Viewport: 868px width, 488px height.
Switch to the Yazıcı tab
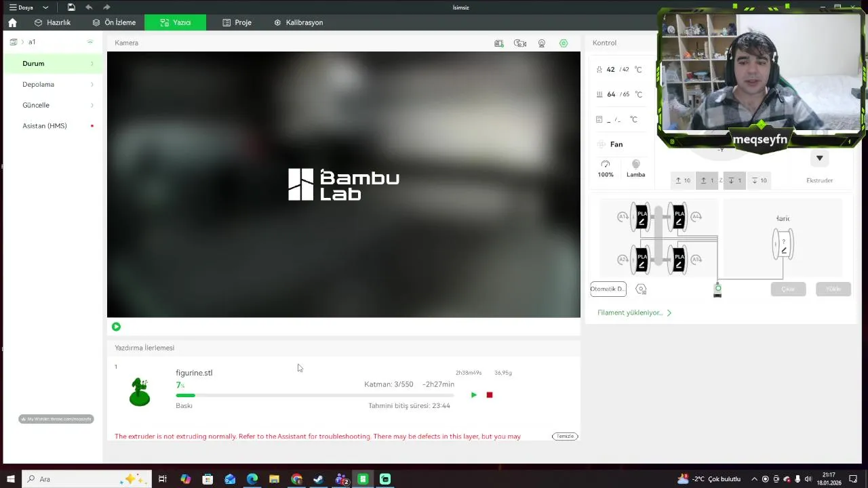(175, 22)
